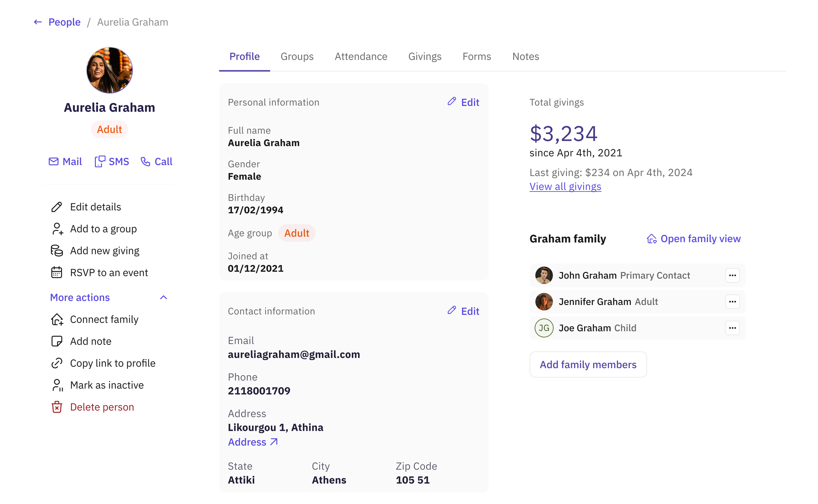The image size is (818, 504).
Task: Click the back arrow next to People
Action: [38, 22]
